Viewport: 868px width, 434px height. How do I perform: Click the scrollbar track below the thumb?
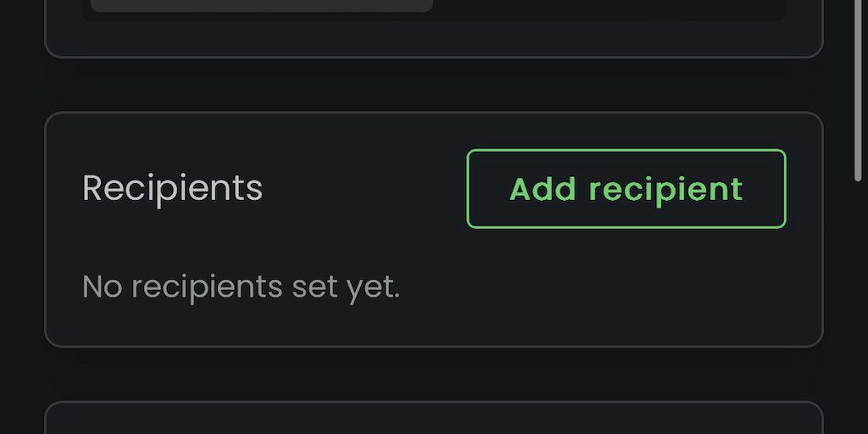click(x=858, y=305)
